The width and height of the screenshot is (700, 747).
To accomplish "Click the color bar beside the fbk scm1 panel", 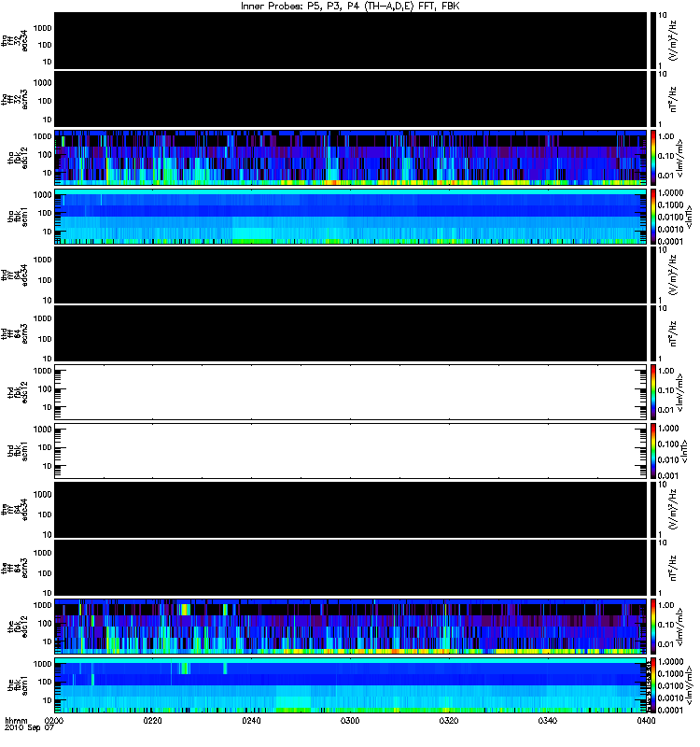I will pyautogui.click(x=653, y=685).
